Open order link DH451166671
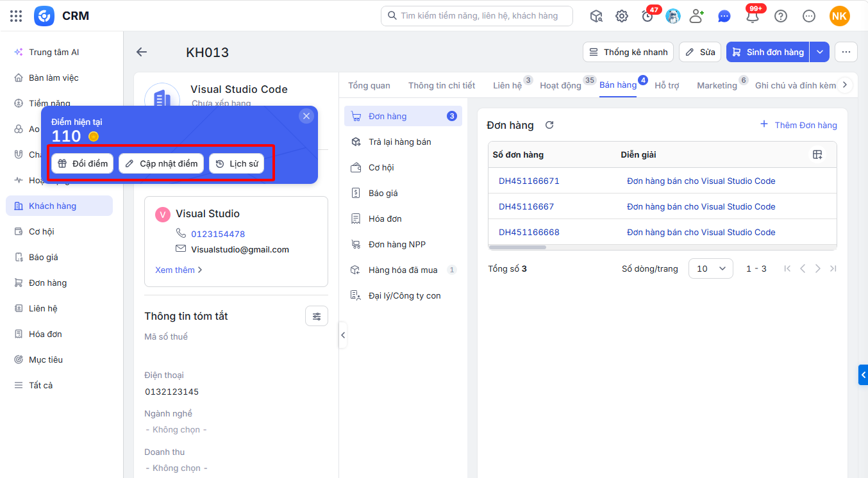 [529, 181]
